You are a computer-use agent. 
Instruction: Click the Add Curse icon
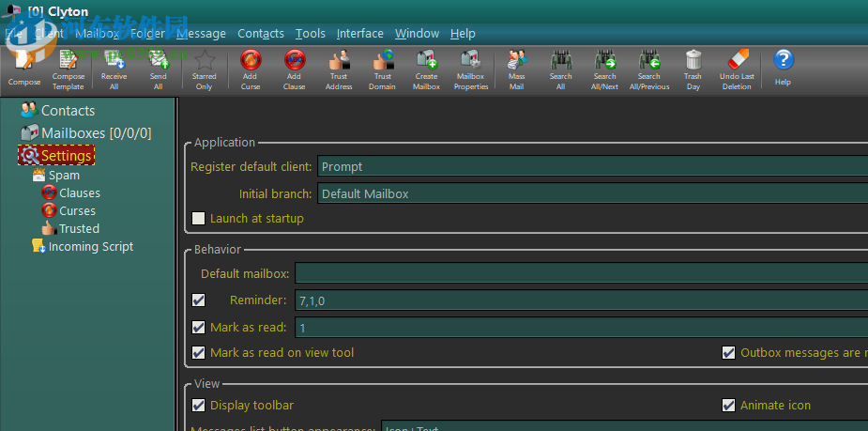[x=251, y=59]
